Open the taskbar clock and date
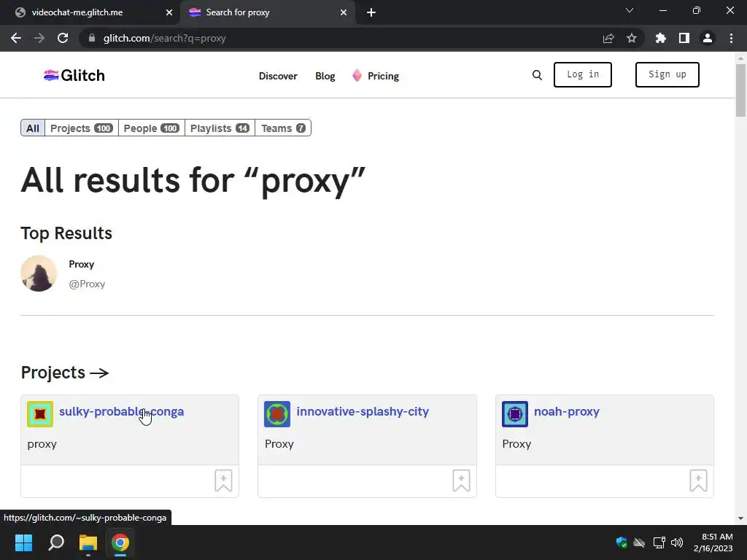Image resolution: width=747 pixels, height=560 pixels. 713,542
